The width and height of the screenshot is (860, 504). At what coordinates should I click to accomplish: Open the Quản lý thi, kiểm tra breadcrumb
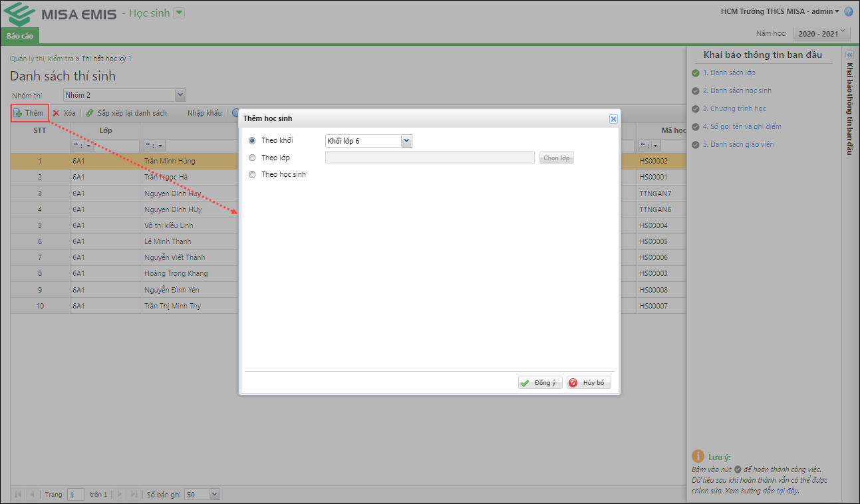[41, 59]
